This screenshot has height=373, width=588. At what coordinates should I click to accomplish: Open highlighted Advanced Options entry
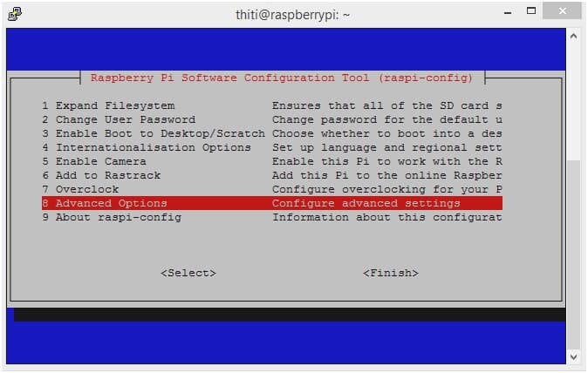click(272, 203)
